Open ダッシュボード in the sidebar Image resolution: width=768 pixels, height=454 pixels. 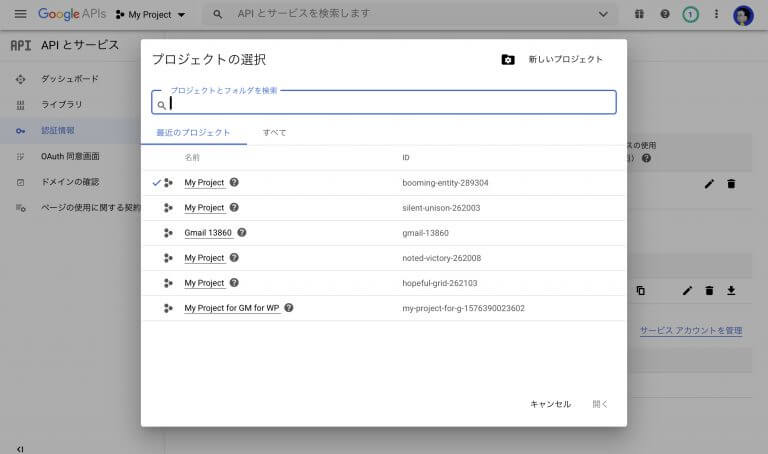pos(70,78)
